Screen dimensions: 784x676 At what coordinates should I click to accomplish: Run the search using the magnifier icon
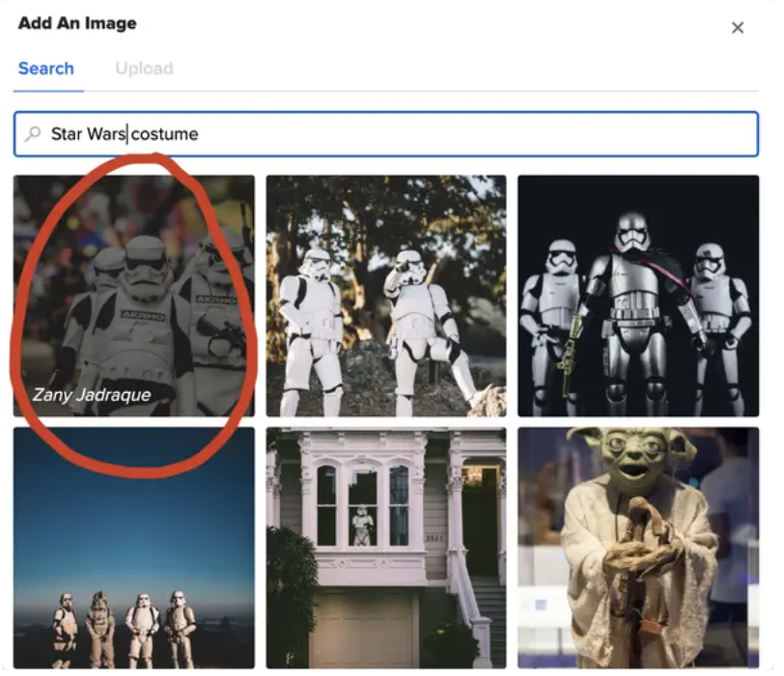click(x=32, y=134)
